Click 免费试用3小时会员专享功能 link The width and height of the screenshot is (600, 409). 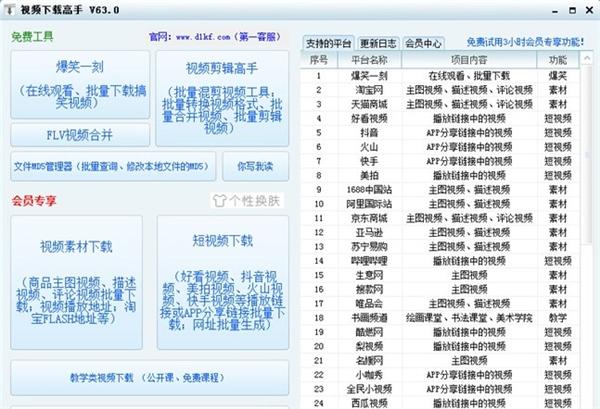[x=525, y=42]
